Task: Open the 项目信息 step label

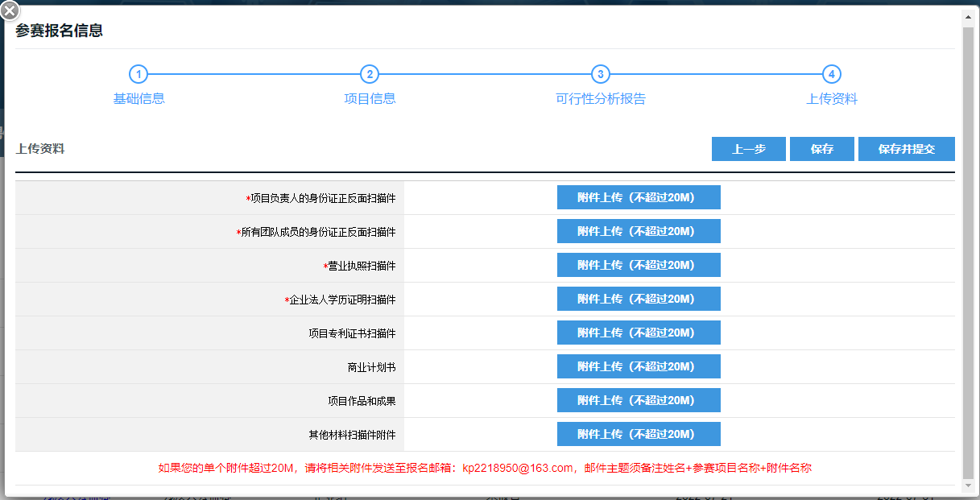Action: (x=370, y=99)
